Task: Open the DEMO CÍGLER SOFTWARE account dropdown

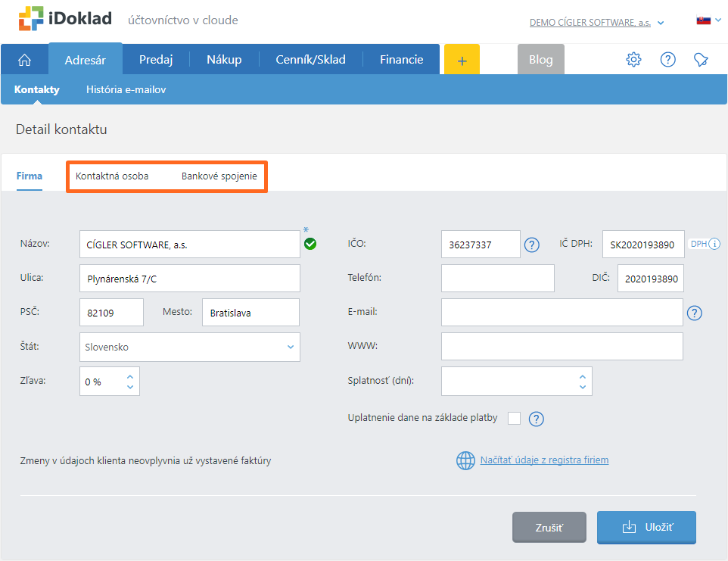Action: point(596,23)
